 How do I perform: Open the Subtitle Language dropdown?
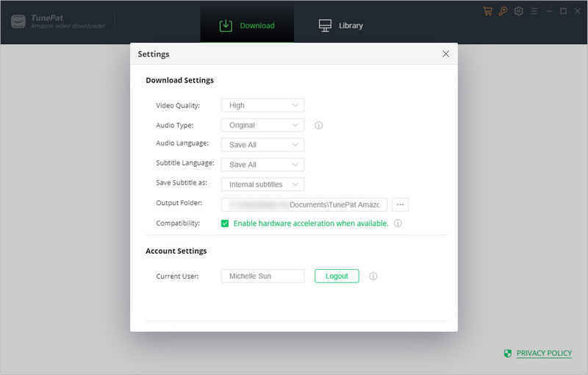pos(262,165)
